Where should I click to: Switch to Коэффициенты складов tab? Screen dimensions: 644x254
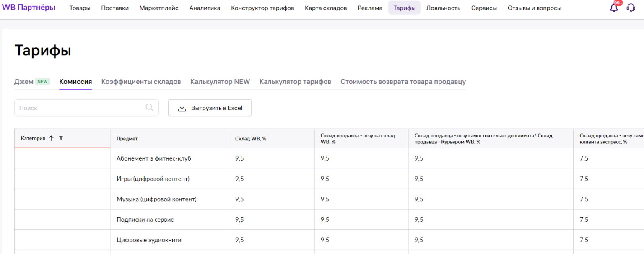[141, 82]
